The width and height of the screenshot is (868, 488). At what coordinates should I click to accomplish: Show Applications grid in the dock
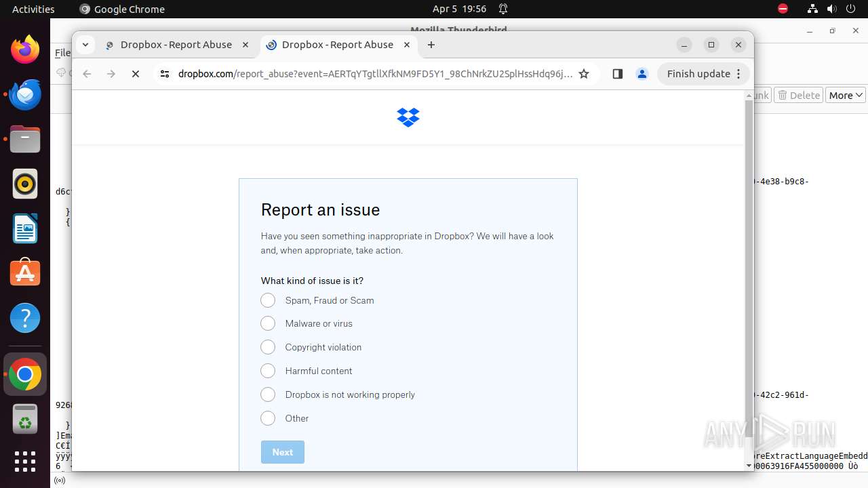(25, 462)
